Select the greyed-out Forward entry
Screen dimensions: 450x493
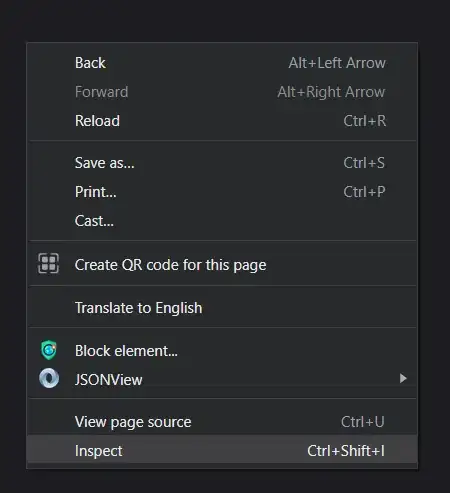[x=222, y=92]
